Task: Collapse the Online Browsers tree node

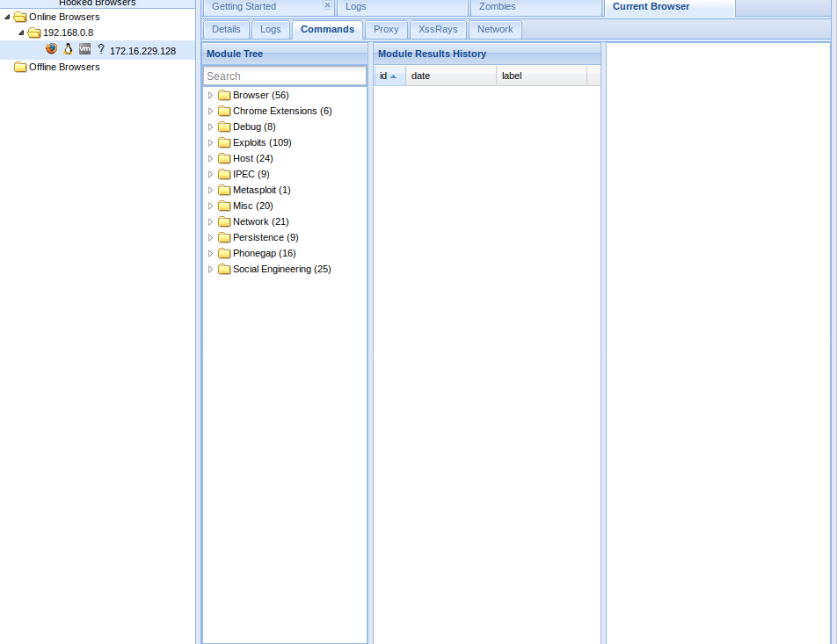Action: pyautogui.click(x=7, y=17)
